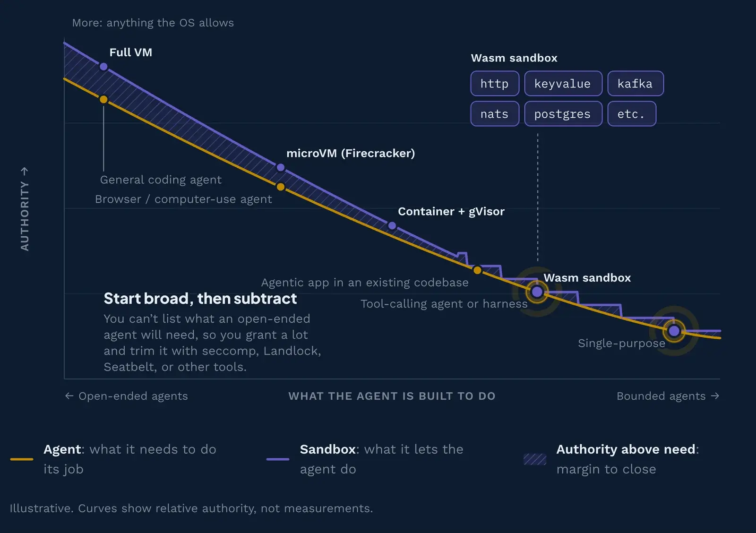Click the Bounded agents right arrow
The image size is (756, 533).
pos(715,396)
